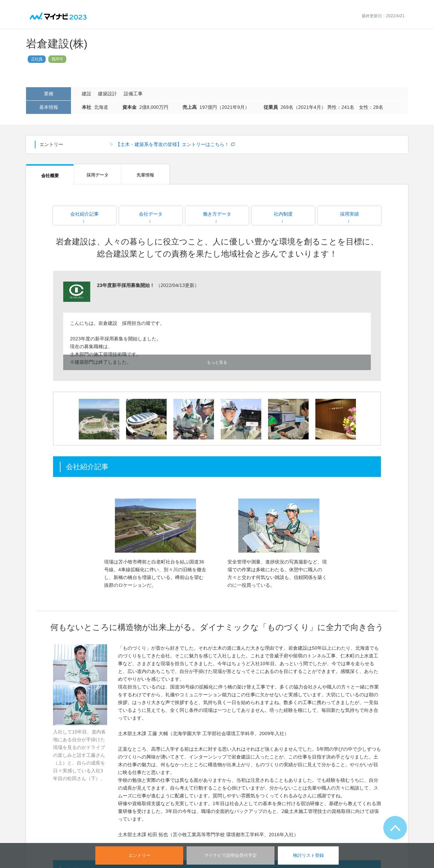Click the 既卒可 badge
This screenshot has width=434, height=868.
(57, 59)
